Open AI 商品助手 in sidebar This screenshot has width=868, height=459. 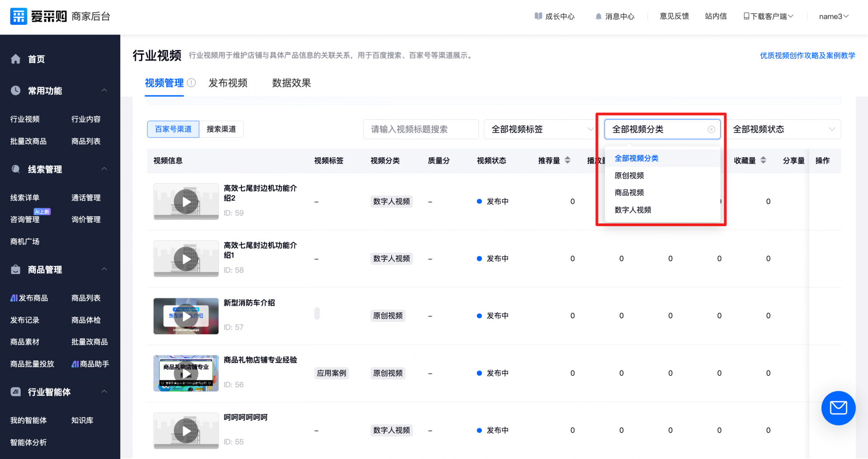[x=90, y=364]
